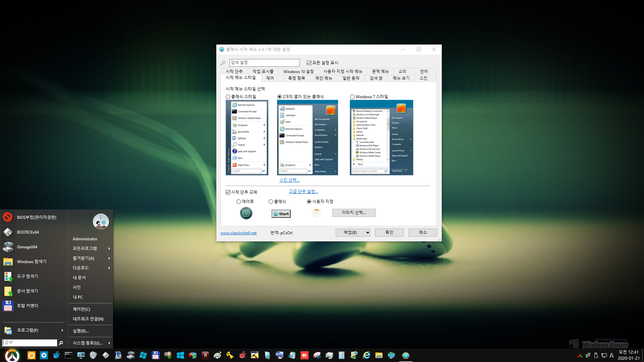Image resolution: width=644 pixels, height=362 pixels.
Task: Click the GimageX64 disk icon
Action: point(8,247)
